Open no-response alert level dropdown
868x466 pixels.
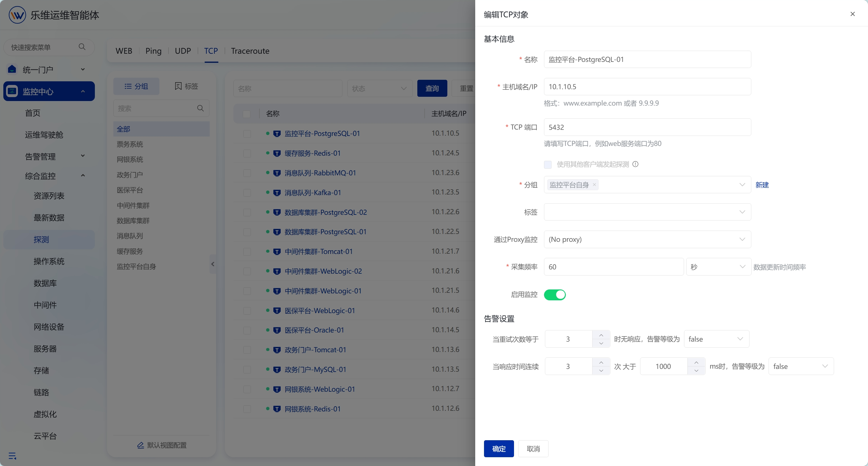tap(716, 339)
